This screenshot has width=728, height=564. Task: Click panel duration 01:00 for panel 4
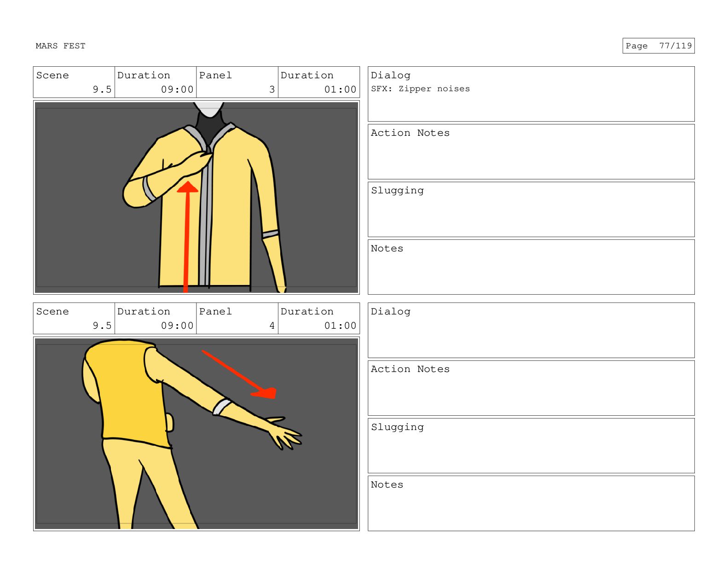pyautogui.click(x=319, y=319)
